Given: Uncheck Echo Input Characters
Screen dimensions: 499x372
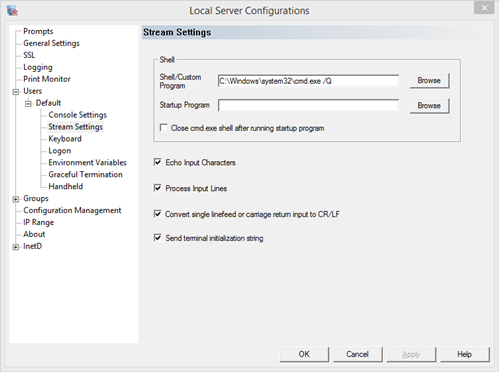Looking at the screenshot, I should (158, 162).
